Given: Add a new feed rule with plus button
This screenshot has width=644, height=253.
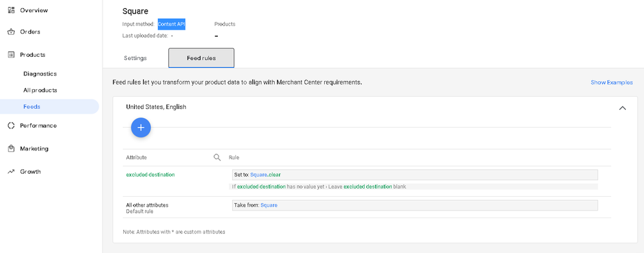Looking at the screenshot, I should coord(141,128).
